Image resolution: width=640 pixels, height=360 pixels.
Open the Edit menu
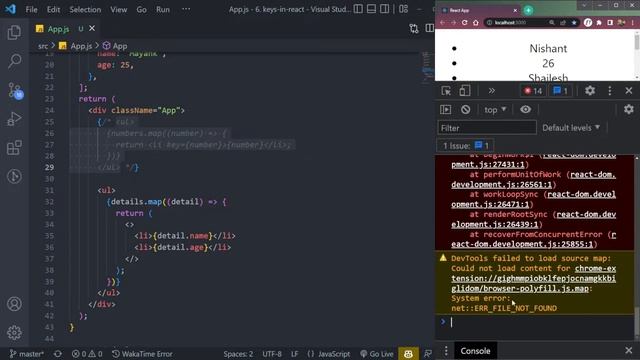[x=53, y=9]
